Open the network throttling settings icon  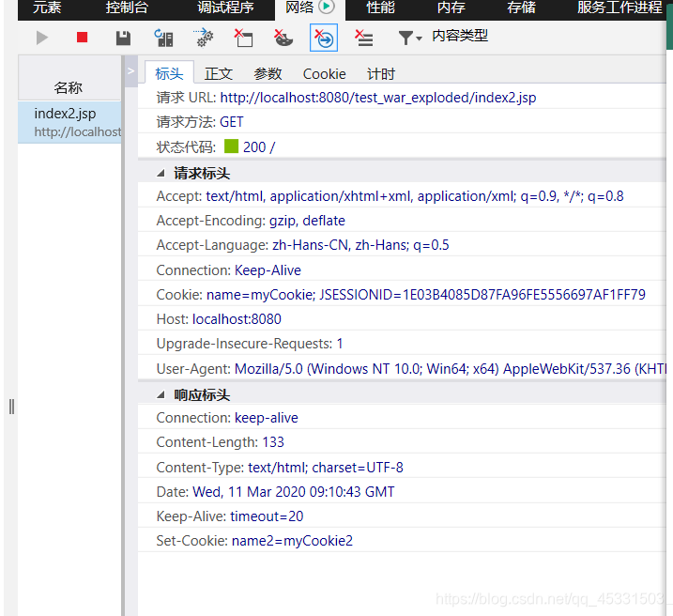click(204, 38)
